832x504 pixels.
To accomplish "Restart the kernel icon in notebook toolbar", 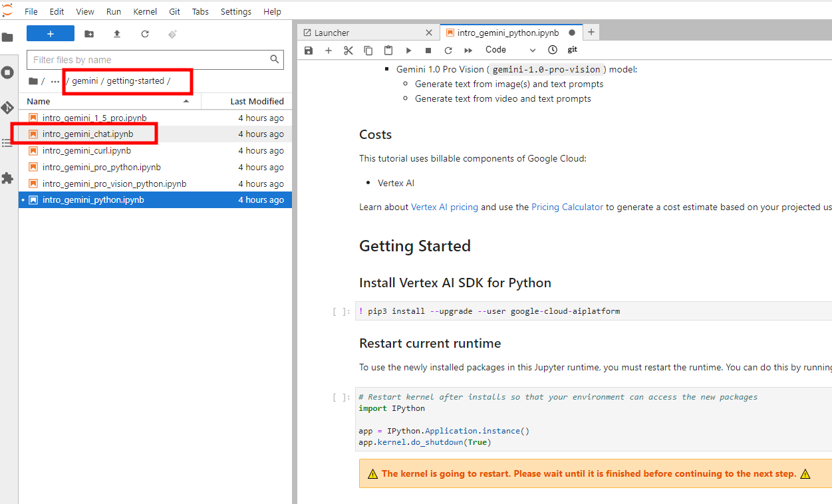I will tap(448, 50).
